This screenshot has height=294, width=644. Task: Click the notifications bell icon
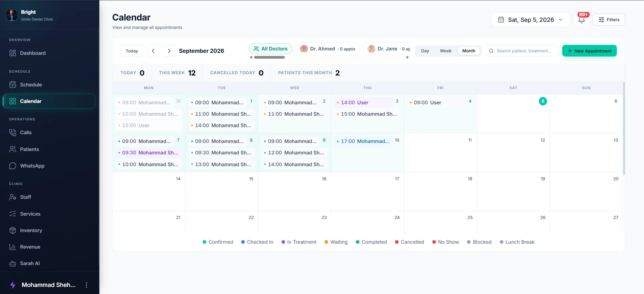coord(582,20)
